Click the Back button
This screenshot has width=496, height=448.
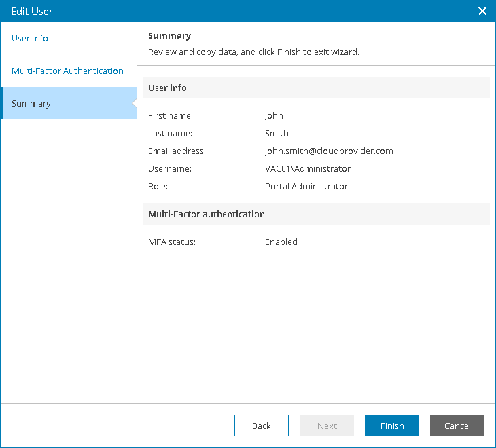tap(262, 426)
